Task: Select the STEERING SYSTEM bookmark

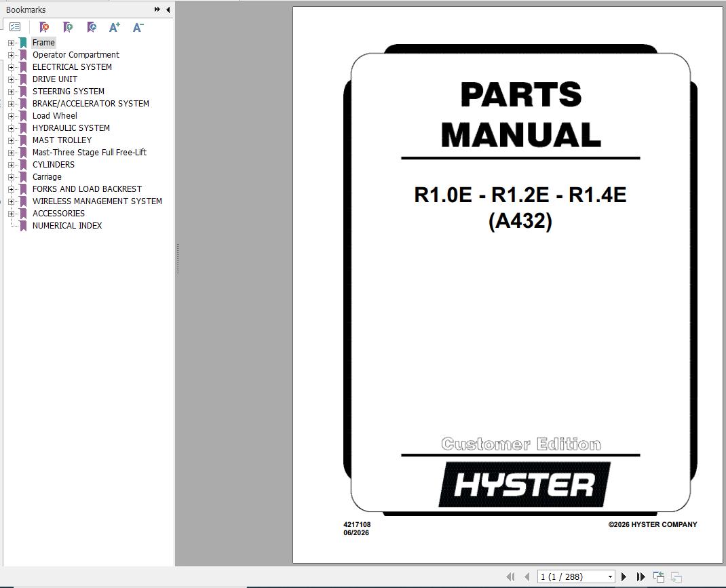Action: tap(68, 91)
